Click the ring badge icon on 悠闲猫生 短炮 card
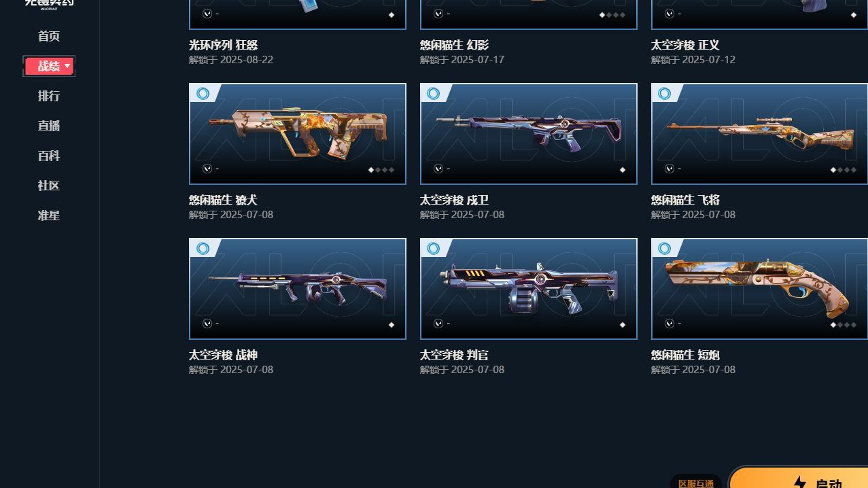868x488 pixels. [x=665, y=249]
